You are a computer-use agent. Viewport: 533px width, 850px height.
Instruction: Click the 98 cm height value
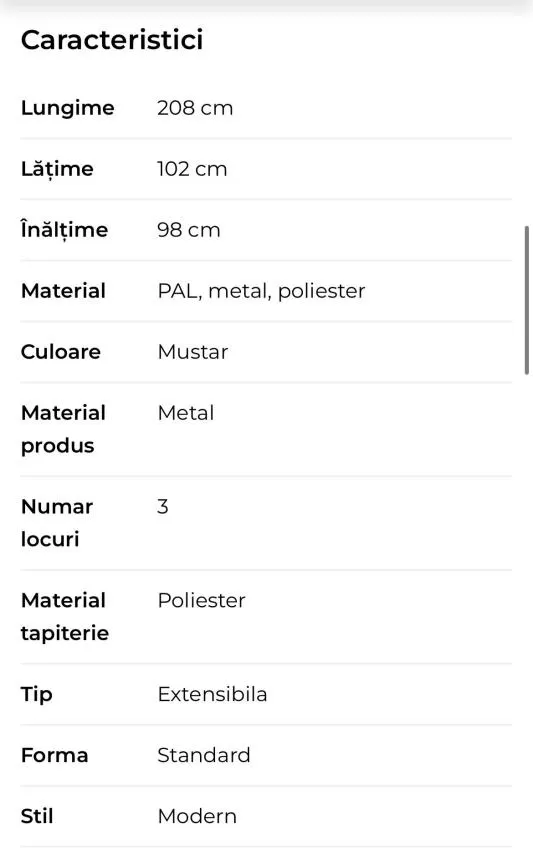189,230
